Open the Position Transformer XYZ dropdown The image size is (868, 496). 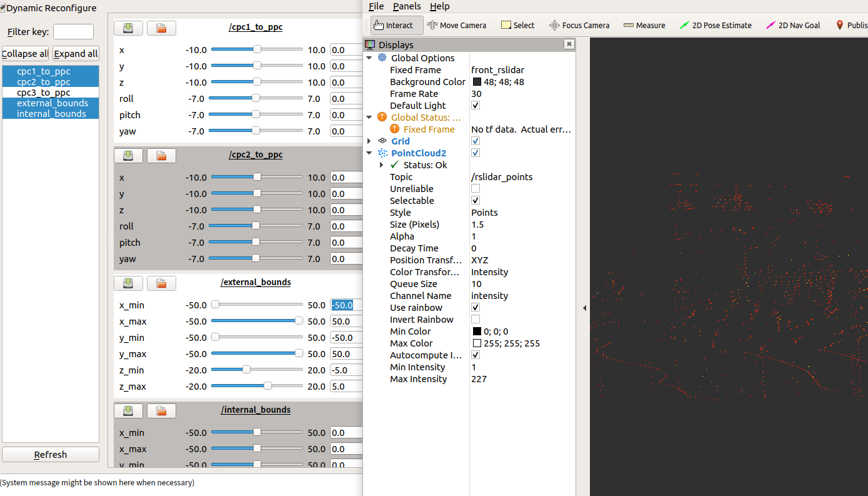point(522,260)
